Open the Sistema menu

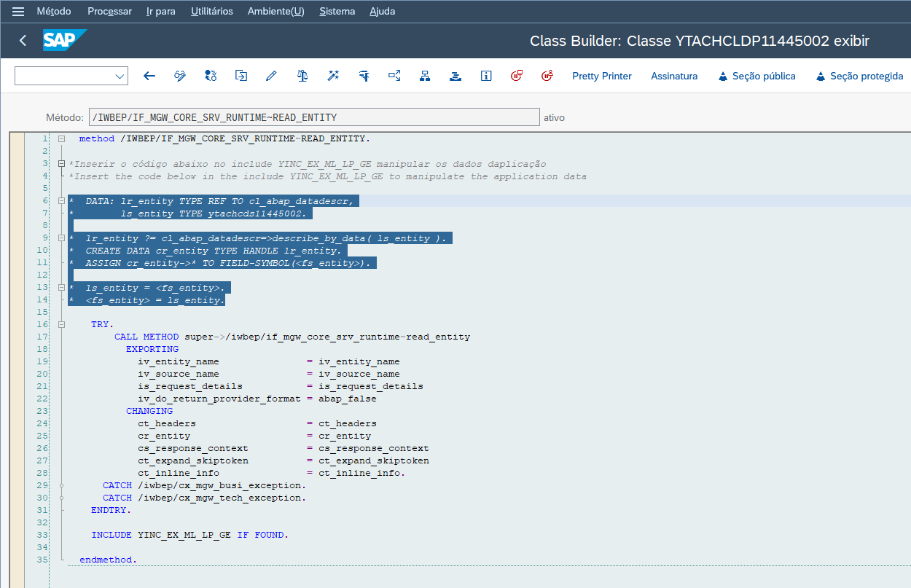[x=337, y=12]
